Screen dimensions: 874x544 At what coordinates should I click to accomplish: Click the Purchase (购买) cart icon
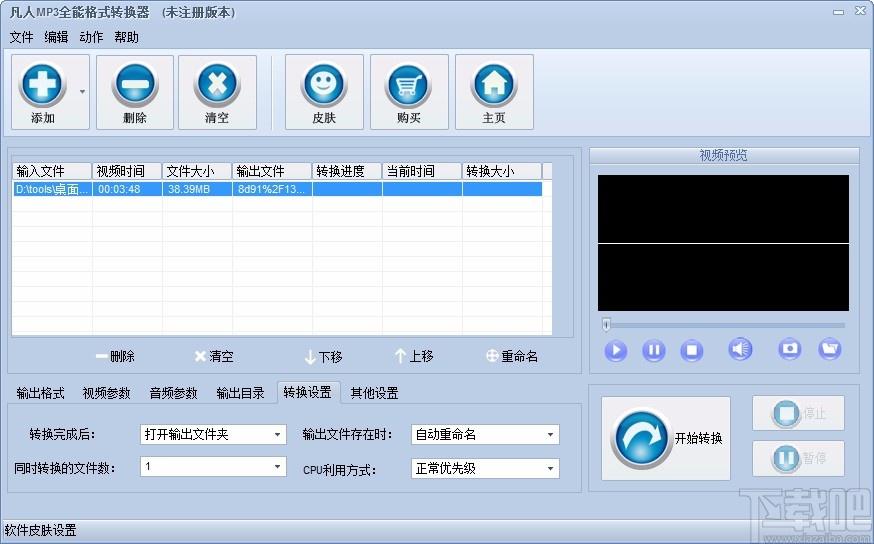pyautogui.click(x=409, y=84)
